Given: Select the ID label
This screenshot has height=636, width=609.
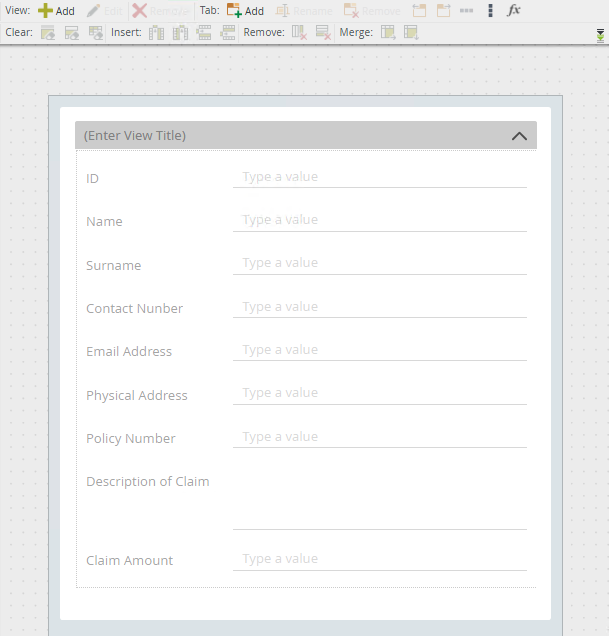Looking at the screenshot, I should pyautogui.click(x=93, y=178).
